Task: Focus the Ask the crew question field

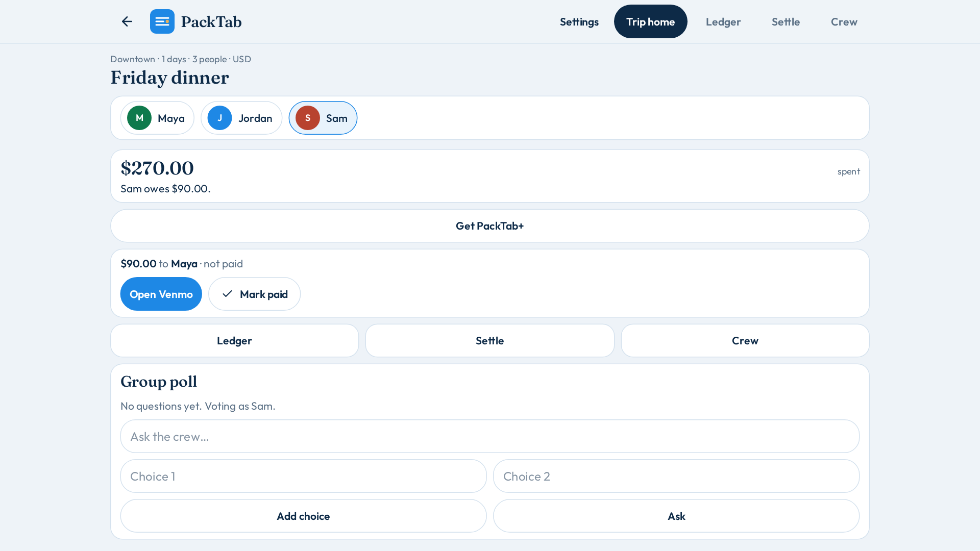Action: pyautogui.click(x=490, y=436)
